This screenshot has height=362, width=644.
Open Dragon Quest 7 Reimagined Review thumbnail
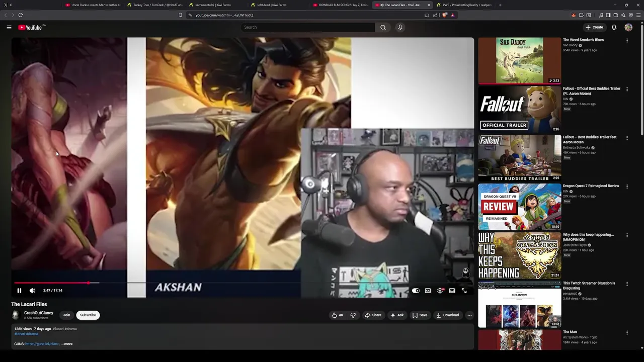(x=519, y=207)
